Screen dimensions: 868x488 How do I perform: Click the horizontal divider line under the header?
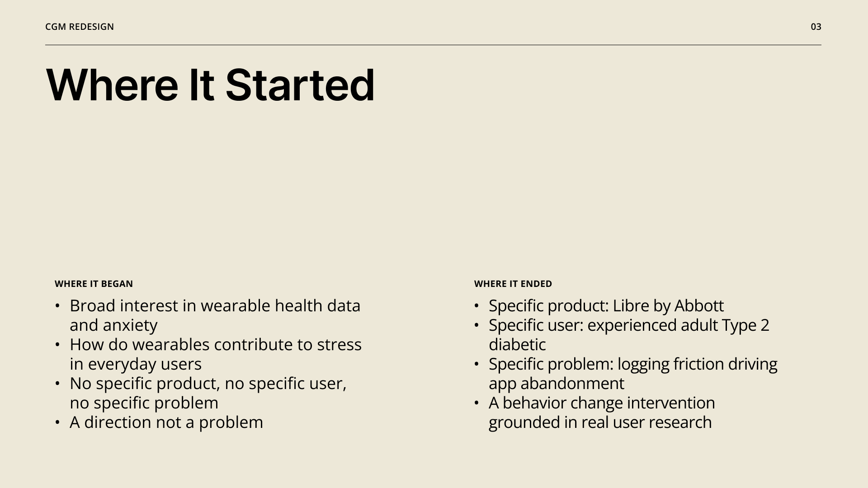click(433, 45)
